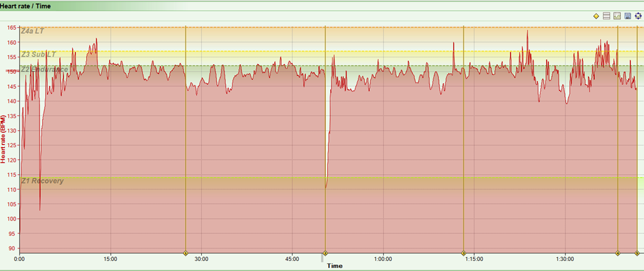
Task: Click the second-to-last lap marker diamond
Action: (618, 253)
